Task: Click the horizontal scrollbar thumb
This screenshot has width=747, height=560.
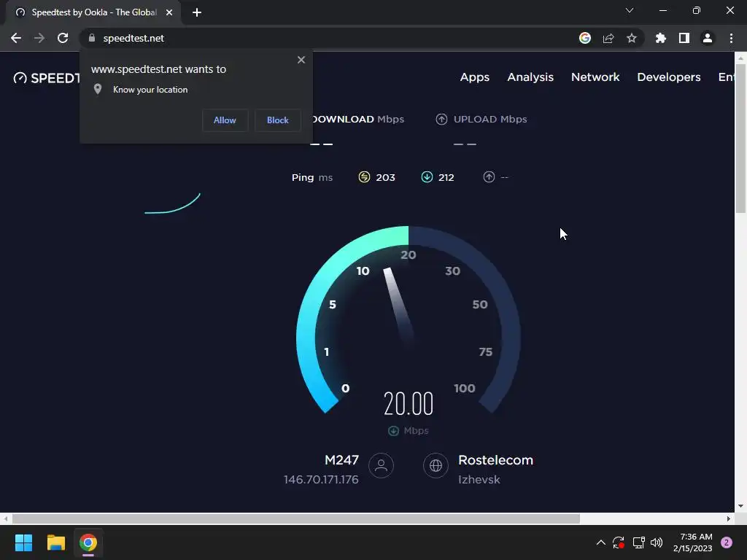Action: pyautogui.click(x=296, y=518)
